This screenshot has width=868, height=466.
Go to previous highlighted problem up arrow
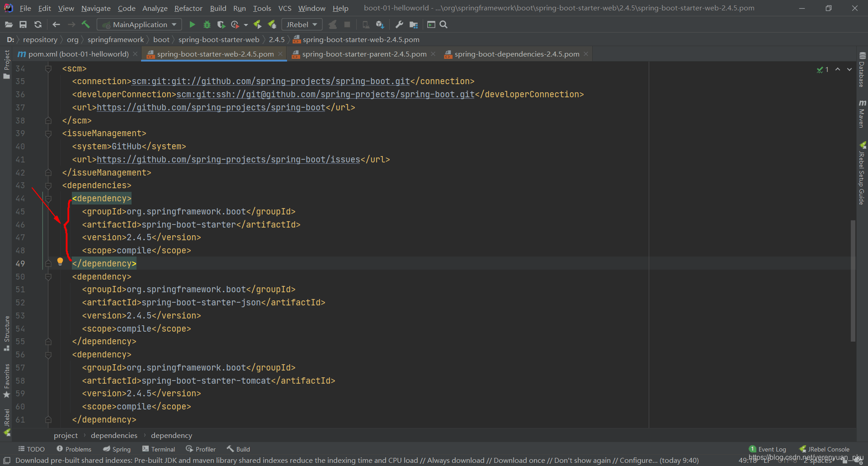[838, 69]
